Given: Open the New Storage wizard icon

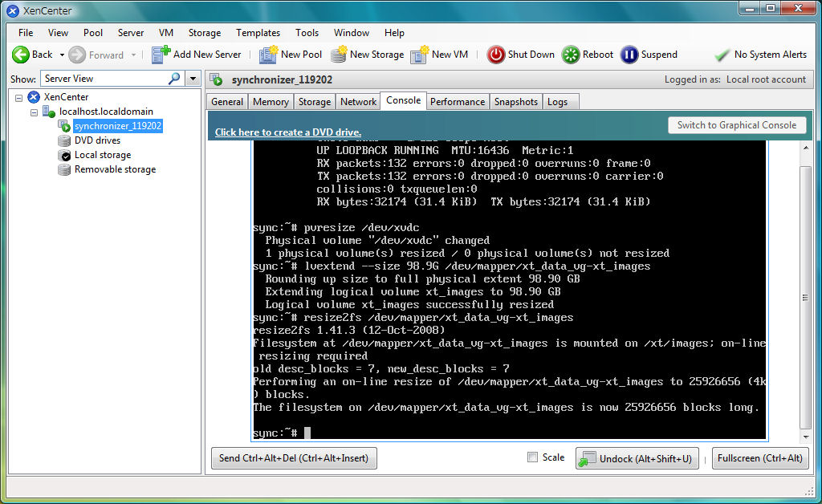Looking at the screenshot, I should [x=339, y=55].
